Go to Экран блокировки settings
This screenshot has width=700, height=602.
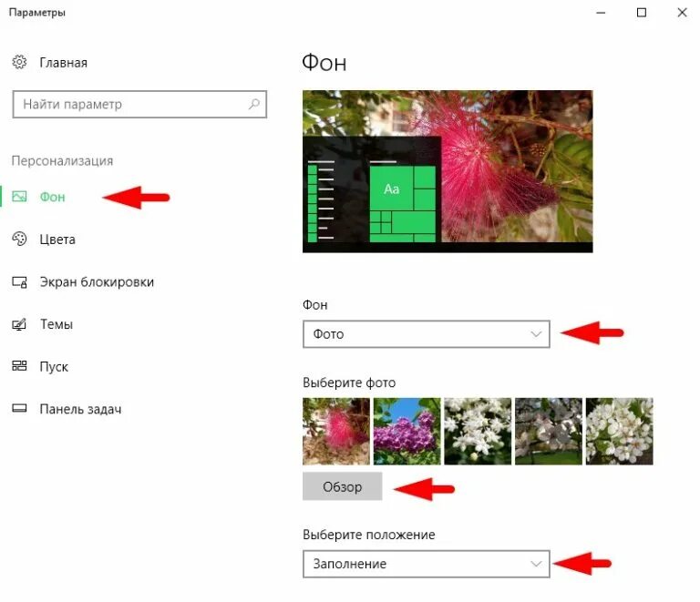point(97,281)
